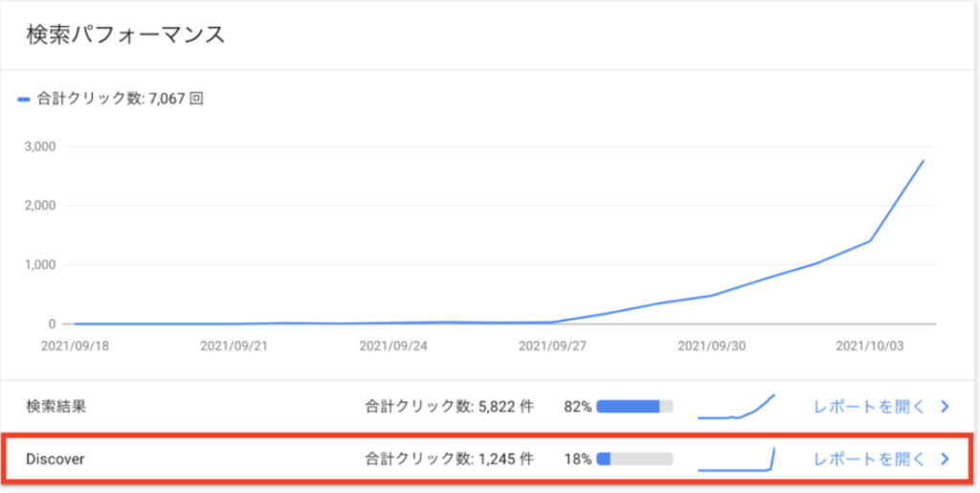Click the chevron arrow for Discover row
The width and height of the screenshot is (980, 493).
click(945, 459)
